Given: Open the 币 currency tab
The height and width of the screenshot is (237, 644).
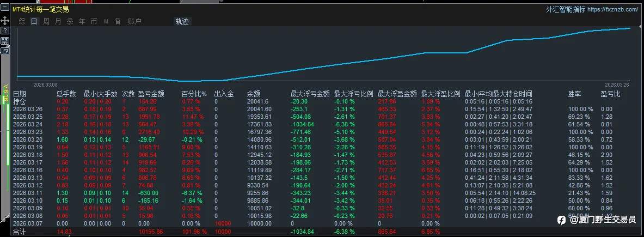Looking at the screenshot, I should [x=94, y=21].
